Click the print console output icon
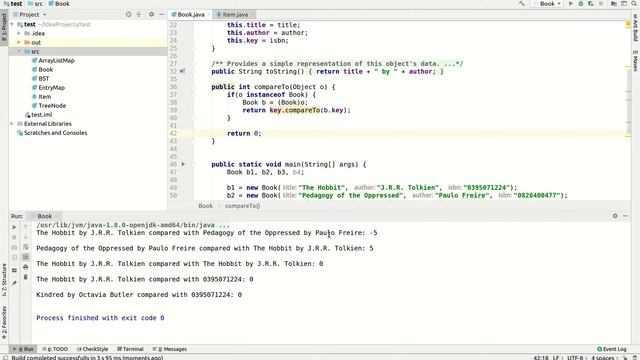 click(25, 267)
